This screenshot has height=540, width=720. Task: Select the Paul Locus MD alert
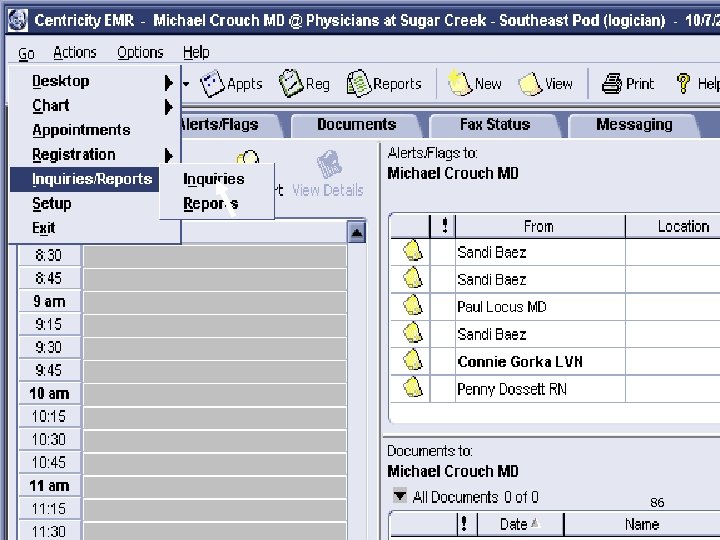[x=555, y=307]
